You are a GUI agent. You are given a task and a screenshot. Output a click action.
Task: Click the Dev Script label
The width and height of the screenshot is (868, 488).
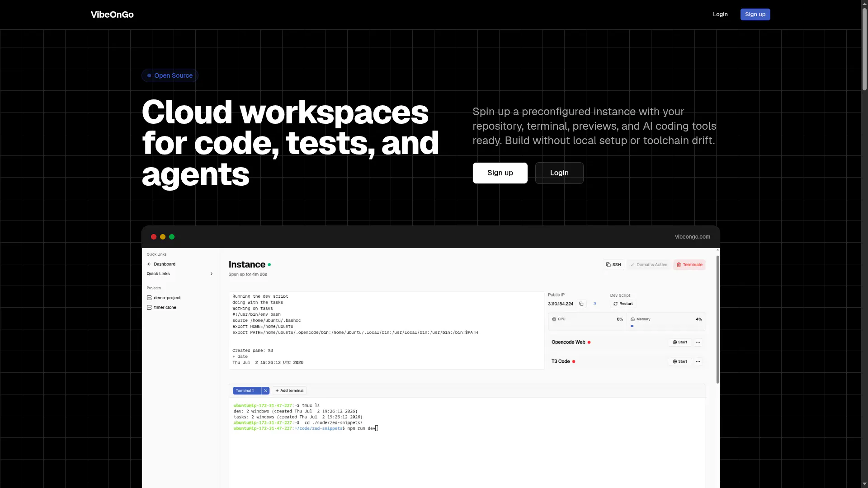pos(620,296)
